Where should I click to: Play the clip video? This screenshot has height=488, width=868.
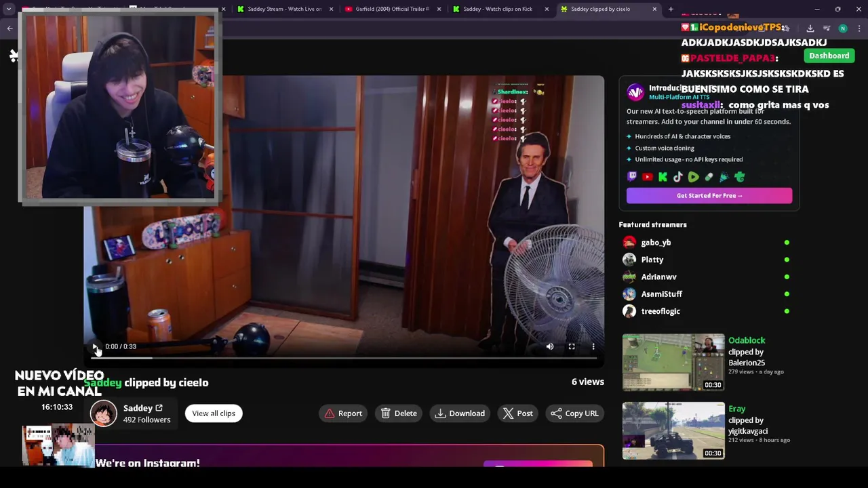[x=95, y=346]
